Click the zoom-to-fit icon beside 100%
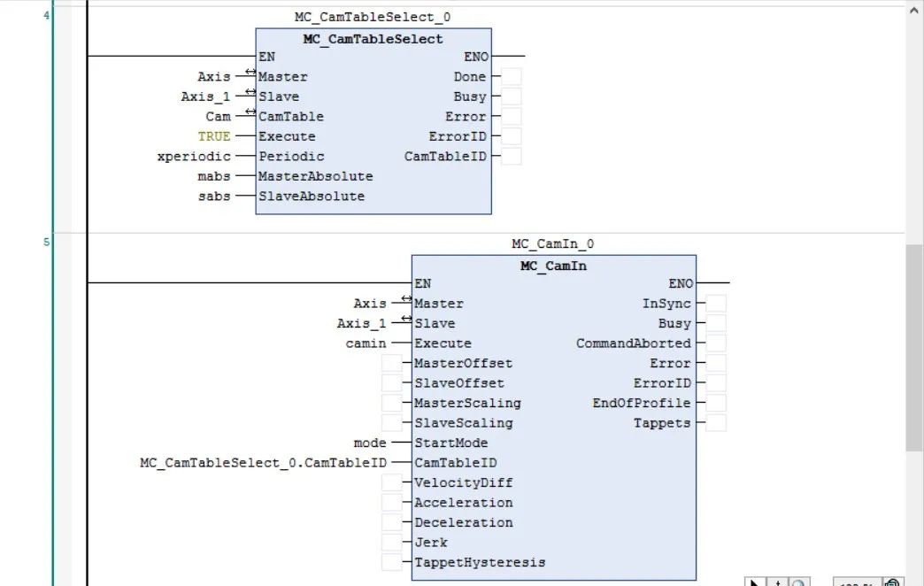The height and width of the screenshot is (586, 924). tap(891, 583)
